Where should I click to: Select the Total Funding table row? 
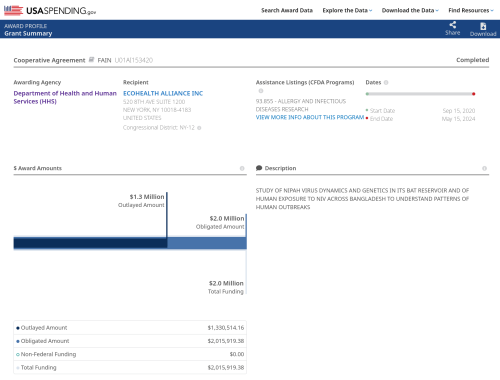130,367
